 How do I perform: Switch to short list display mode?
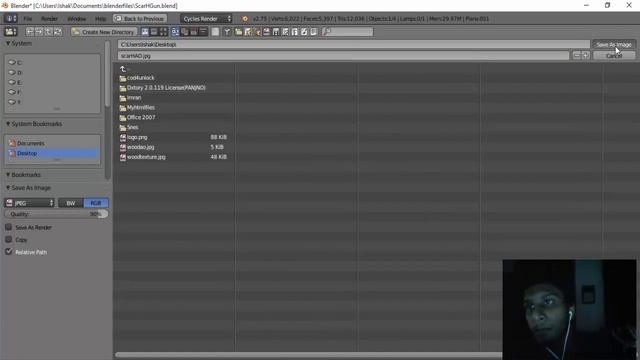pyautogui.click(x=145, y=32)
